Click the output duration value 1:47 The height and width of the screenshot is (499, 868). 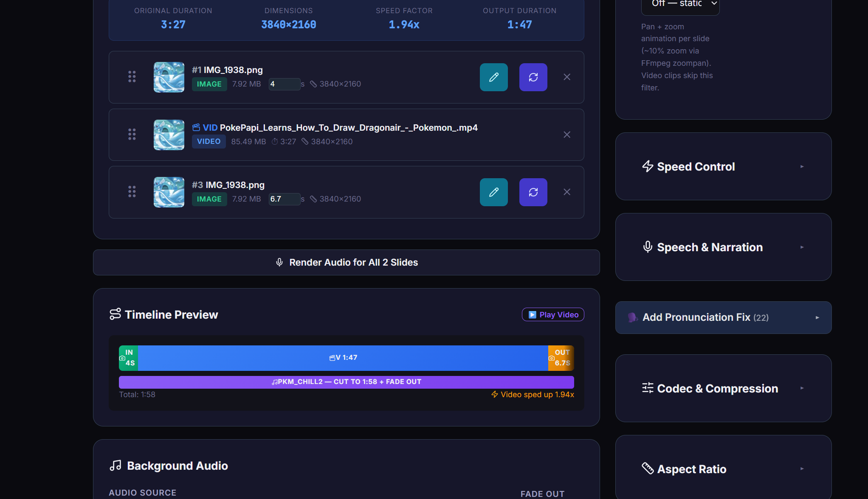click(x=519, y=25)
